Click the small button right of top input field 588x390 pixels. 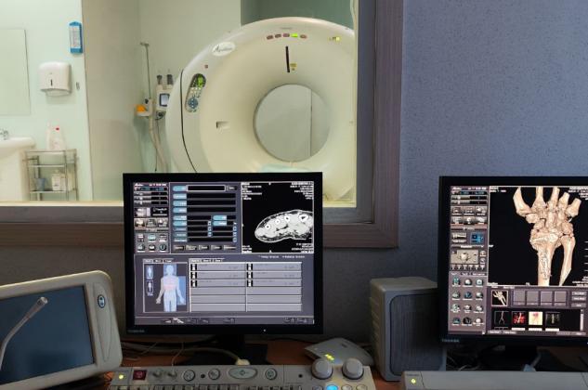pos(231,188)
